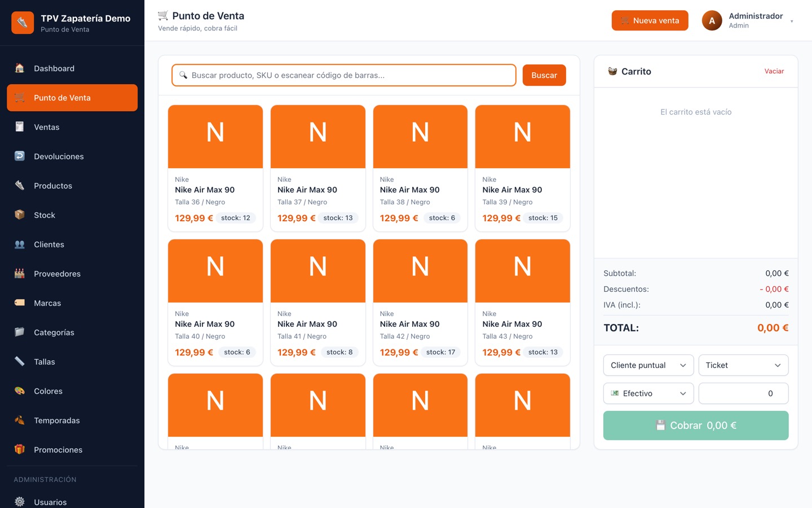
Task: Click the Colores palette icon
Action: (20, 391)
